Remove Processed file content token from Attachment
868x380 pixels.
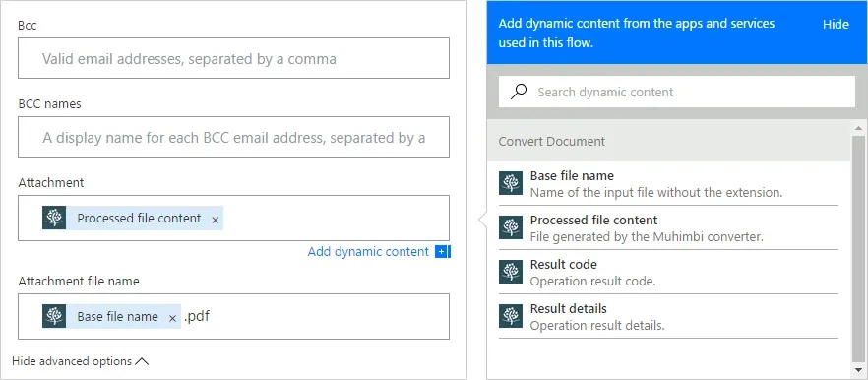(216, 220)
